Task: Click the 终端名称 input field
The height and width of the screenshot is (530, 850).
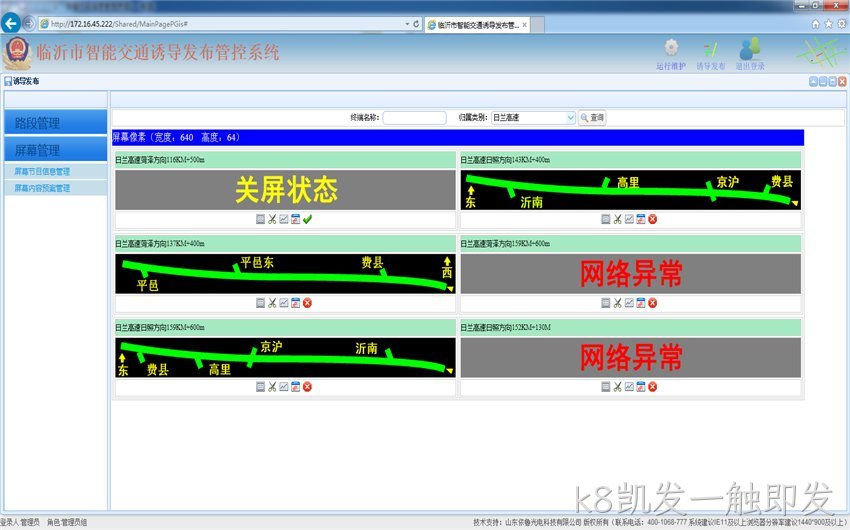Action: pyautogui.click(x=414, y=118)
